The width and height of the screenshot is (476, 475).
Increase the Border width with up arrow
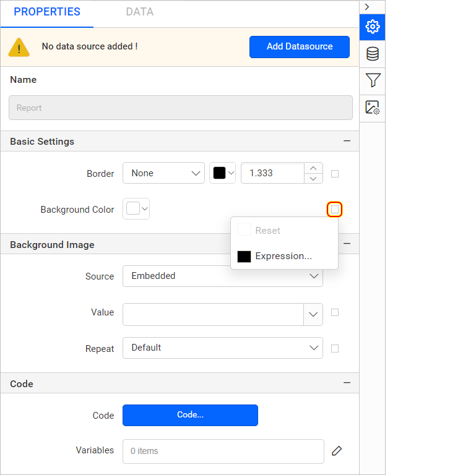(x=313, y=168)
